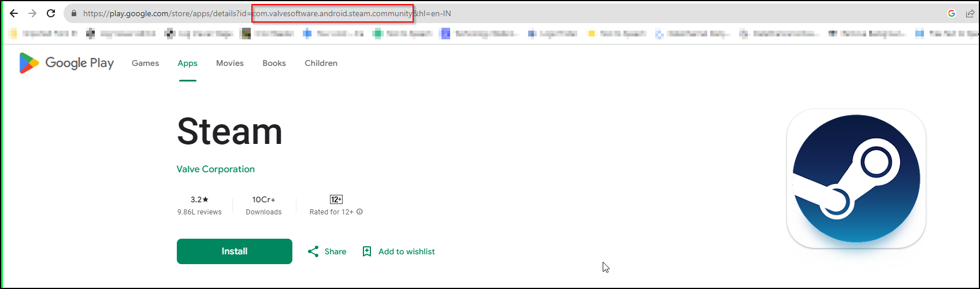Go back to the previous page
Viewport: 980px width, 289px height.
14,13
